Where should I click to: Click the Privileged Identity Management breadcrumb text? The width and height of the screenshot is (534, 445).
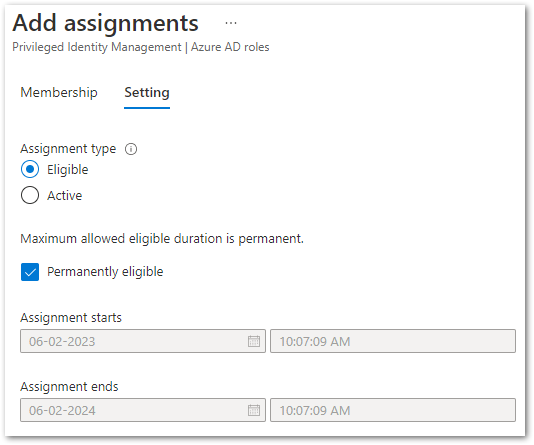(97, 47)
